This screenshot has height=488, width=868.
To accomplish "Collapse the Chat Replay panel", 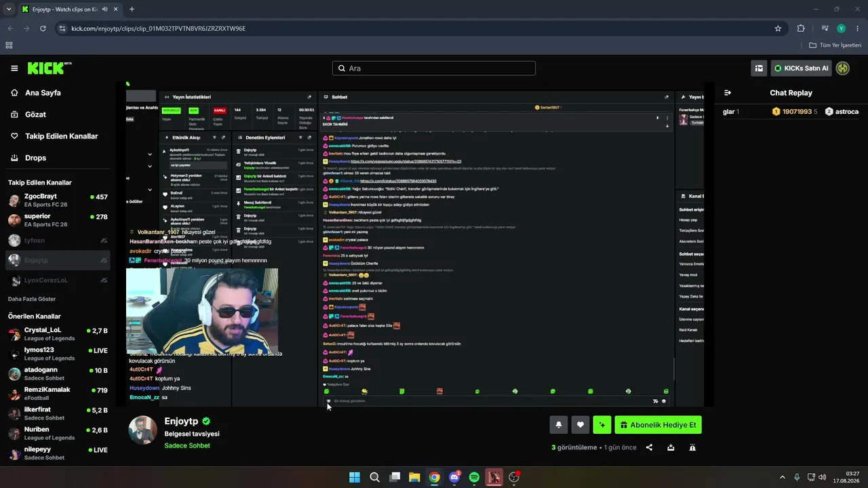I will tap(728, 93).
